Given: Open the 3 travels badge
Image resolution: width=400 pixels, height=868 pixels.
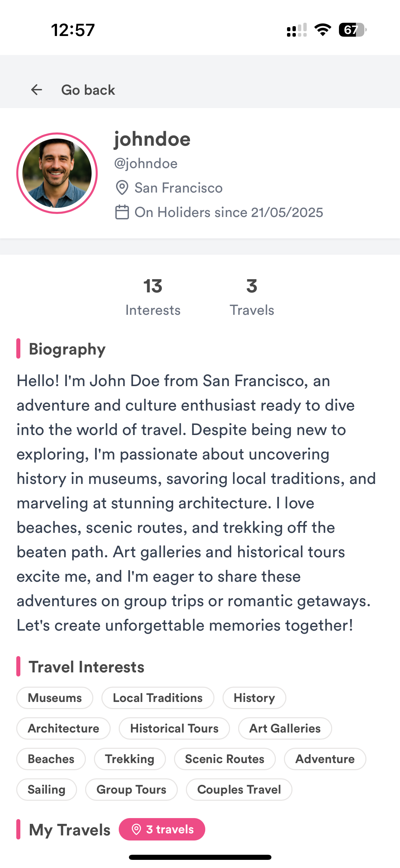Looking at the screenshot, I should click(162, 830).
